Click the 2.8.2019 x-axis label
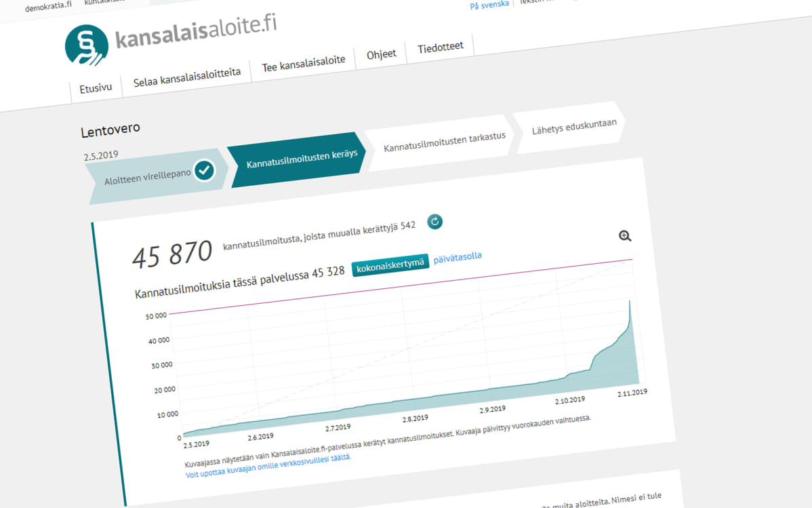Screen dimensions: 812x508 click(415, 418)
